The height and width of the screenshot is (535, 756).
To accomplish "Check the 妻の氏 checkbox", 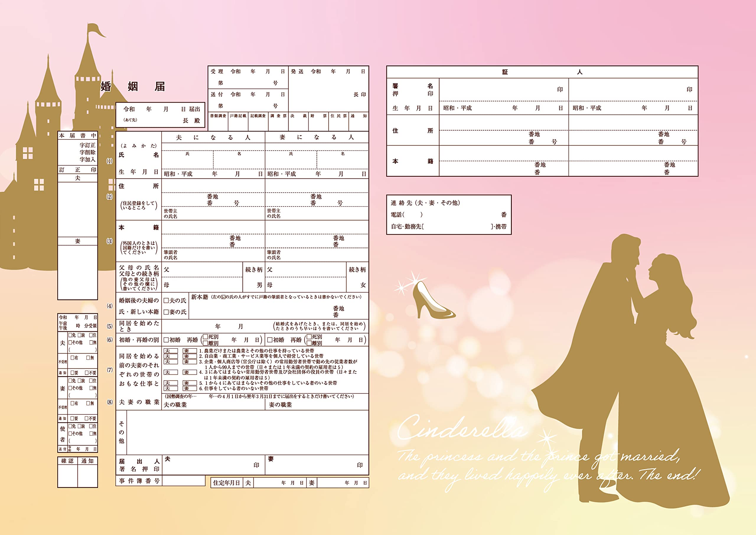I will (166, 312).
